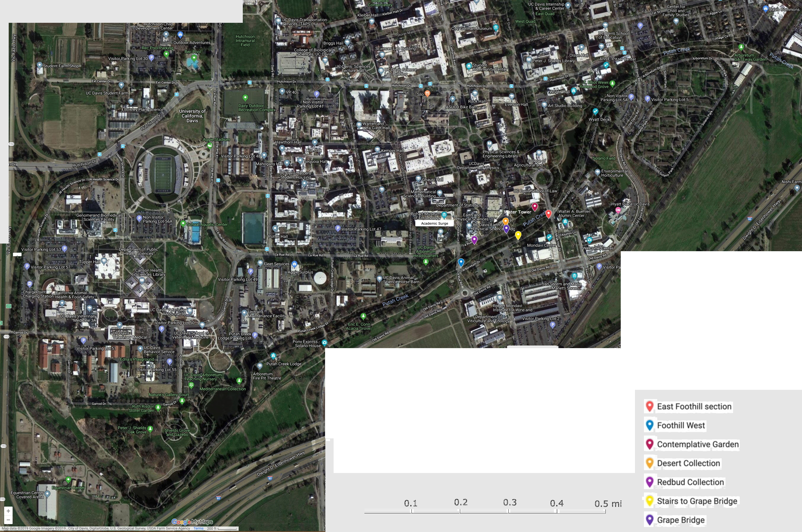
Task: Click the Environmental Horticulture marker
Action: click(x=598, y=172)
